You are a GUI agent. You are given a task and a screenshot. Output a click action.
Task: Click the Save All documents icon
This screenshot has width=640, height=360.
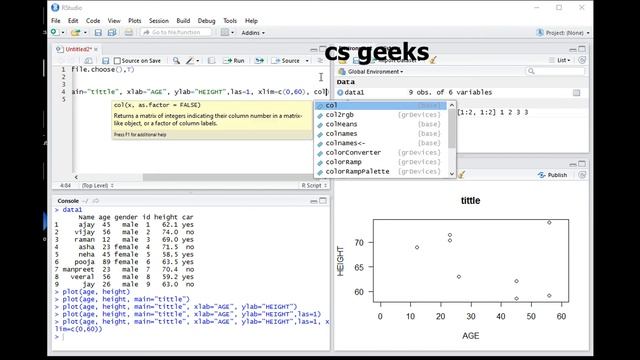(112, 32)
